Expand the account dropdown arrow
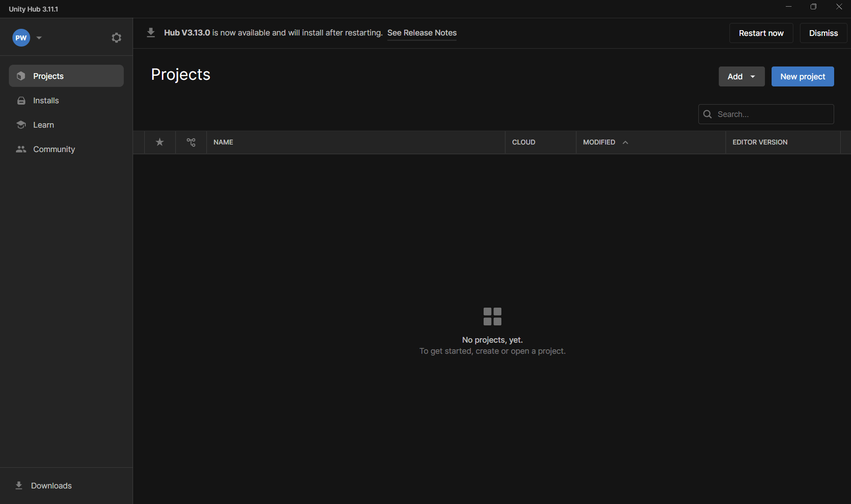The width and height of the screenshot is (851, 504). click(x=39, y=38)
